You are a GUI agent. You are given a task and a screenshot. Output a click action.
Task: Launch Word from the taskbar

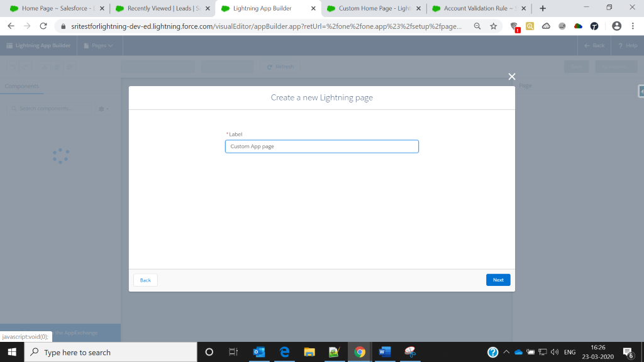pyautogui.click(x=384, y=352)
